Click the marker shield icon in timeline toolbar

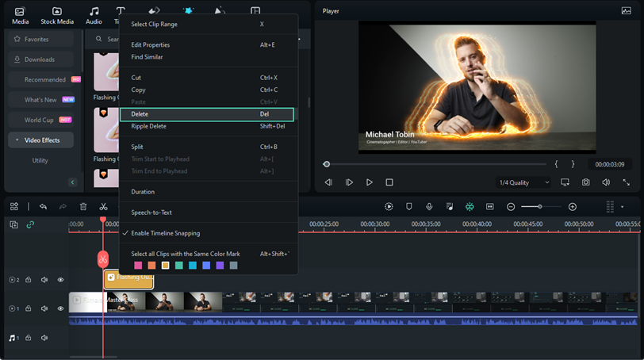409,206
